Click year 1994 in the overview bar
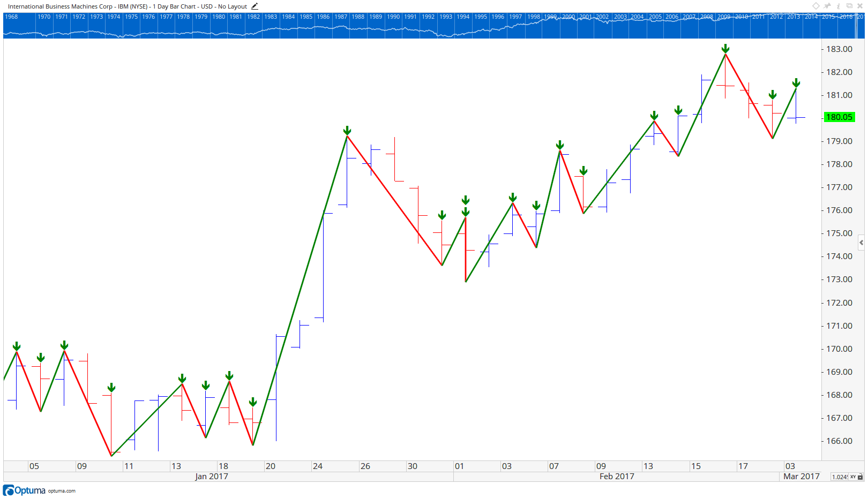Image resolution: width=868 pixels, height=499 pixels. [x=463, y=17]
